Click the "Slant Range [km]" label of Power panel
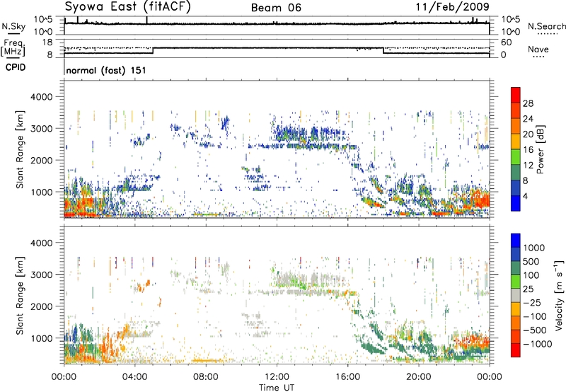Image resolution: width=566 pixels, height=392 pixels. click(20, 149)
